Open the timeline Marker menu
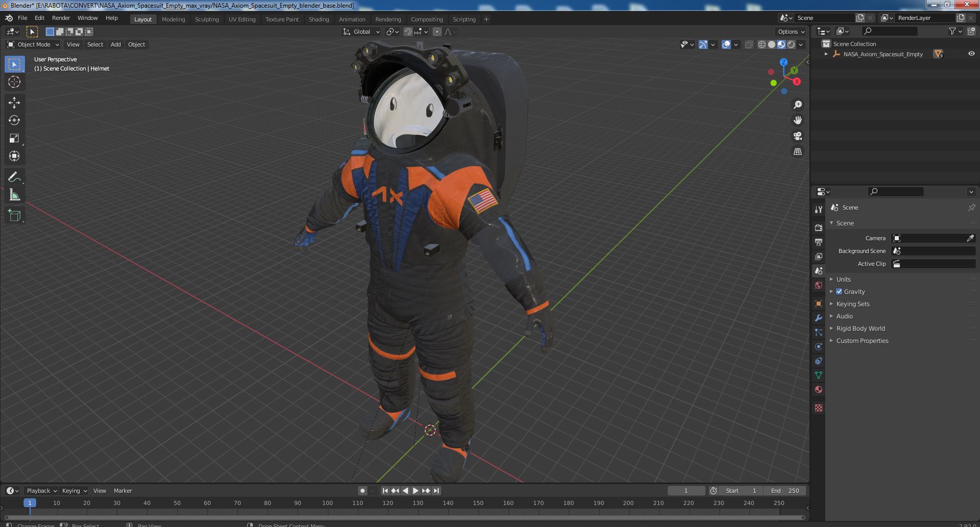The height and width of the screenshot is (527, 980). [123, 491]
